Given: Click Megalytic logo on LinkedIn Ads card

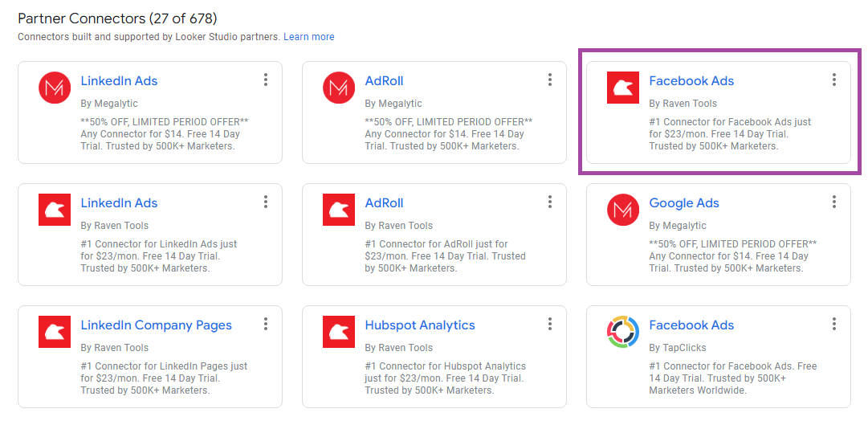Looking at the screenshot, I should pyautogui.click(x=55, y=88).
